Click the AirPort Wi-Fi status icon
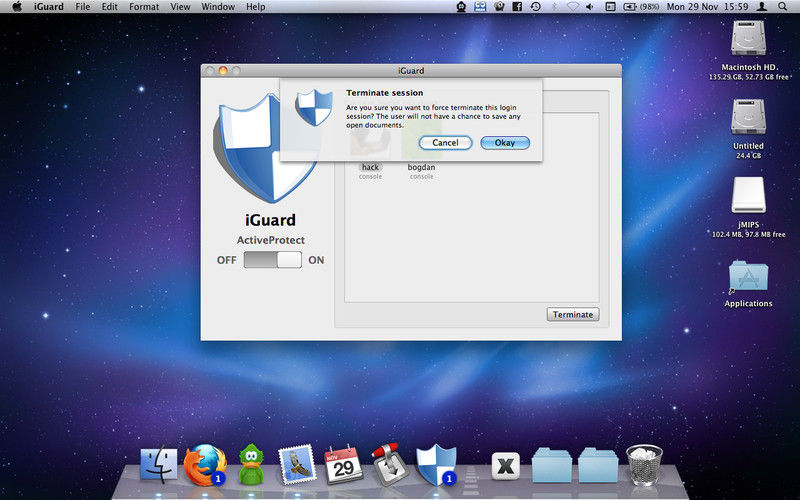 pos(572,7)
